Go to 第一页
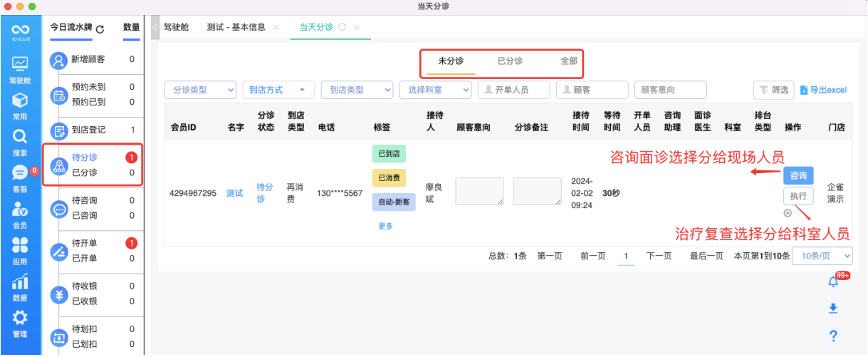Viewport: 868px width, 357px height. point(550,256)
